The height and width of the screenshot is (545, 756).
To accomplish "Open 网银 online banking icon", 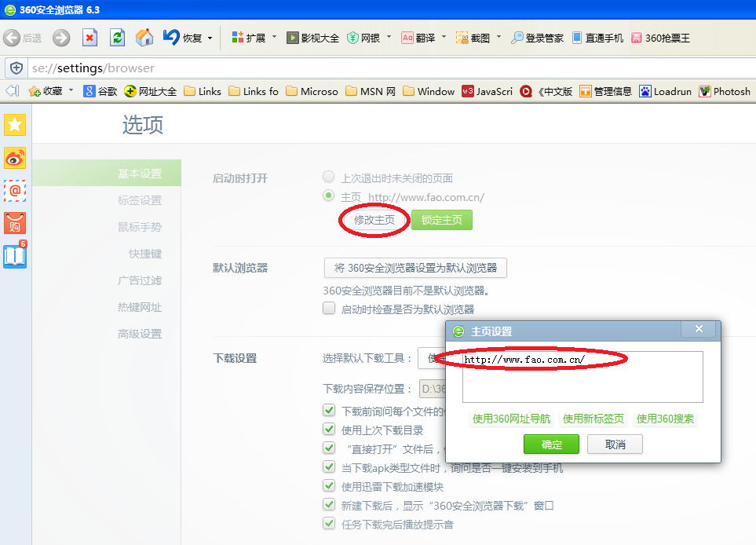I will click(x=353, y=38).
